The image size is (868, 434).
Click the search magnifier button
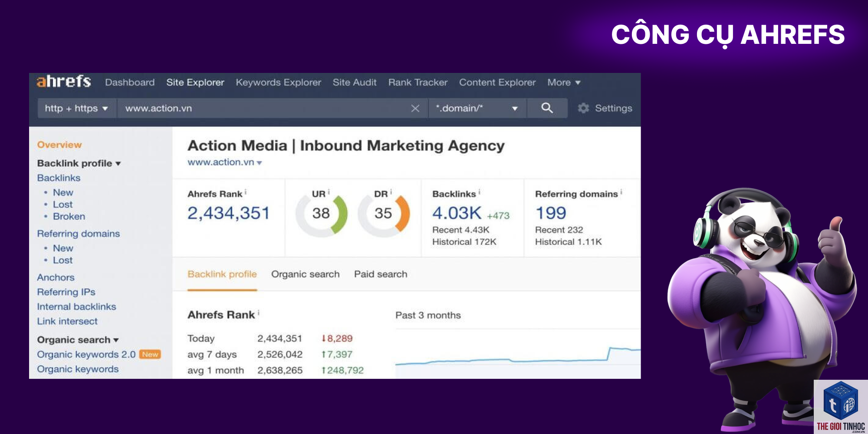click(547, 108)
